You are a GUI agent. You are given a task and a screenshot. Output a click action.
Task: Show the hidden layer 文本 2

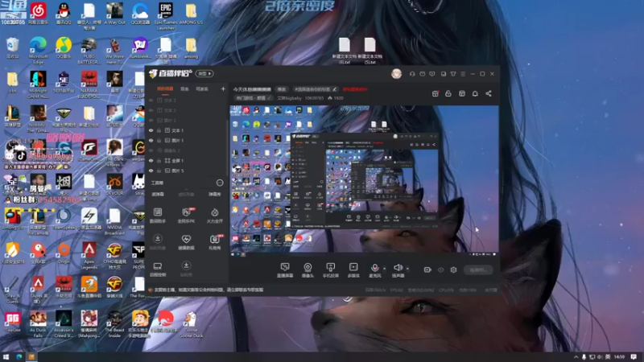[151, 110]
